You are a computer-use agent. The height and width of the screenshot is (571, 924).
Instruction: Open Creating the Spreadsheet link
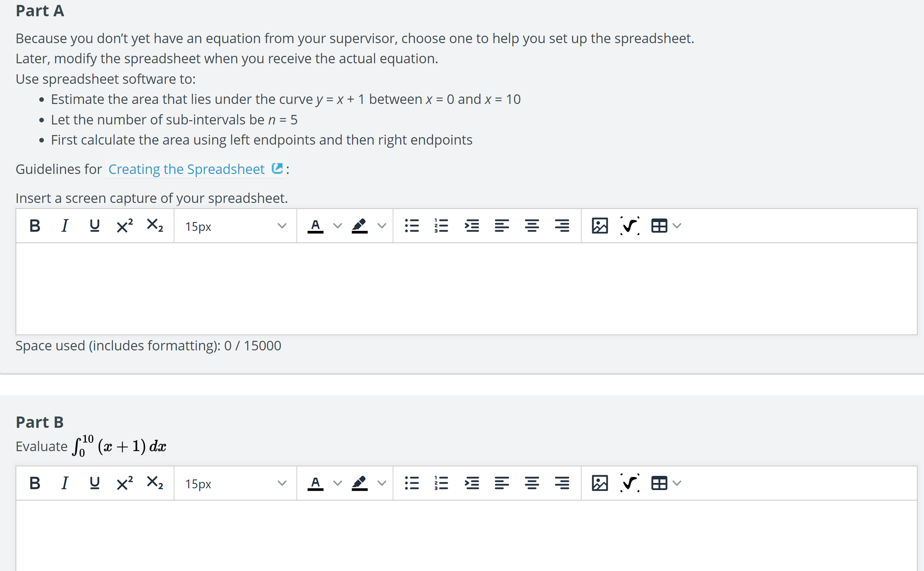(187, 169)
